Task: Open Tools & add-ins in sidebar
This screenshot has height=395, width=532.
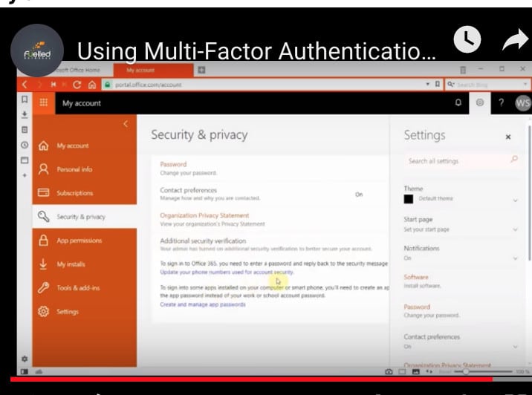Action: click(x=85, y=288)
